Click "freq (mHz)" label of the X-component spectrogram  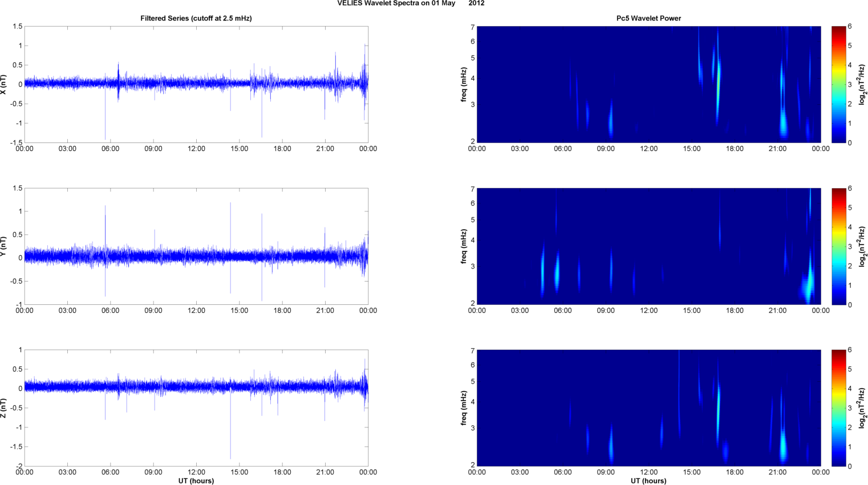coord(464,84)
